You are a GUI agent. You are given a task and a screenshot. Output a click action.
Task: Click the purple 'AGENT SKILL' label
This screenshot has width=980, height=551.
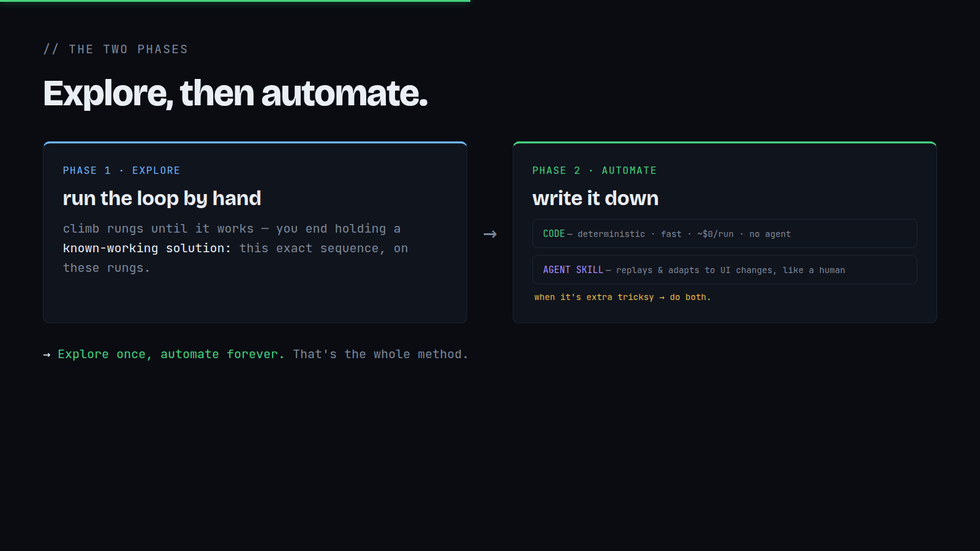click(x=573, y=270)
